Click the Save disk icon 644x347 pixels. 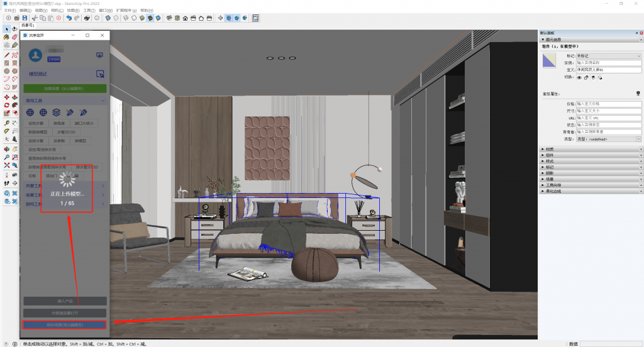(25, 18)
